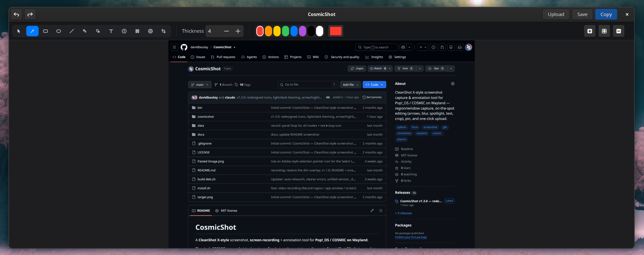The image size is (644, 255).
Task: Save the screenshot to disk
Action: (582, 14)
